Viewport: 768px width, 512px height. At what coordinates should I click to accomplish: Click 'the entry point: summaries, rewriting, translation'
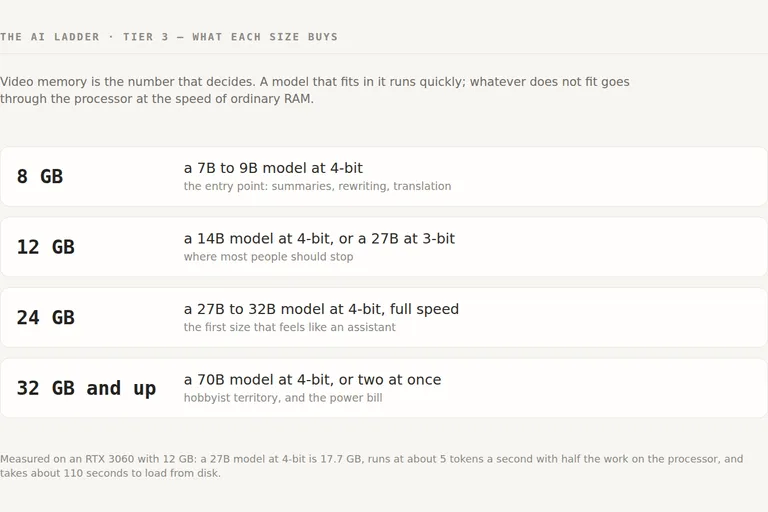(x=317, y=186)
